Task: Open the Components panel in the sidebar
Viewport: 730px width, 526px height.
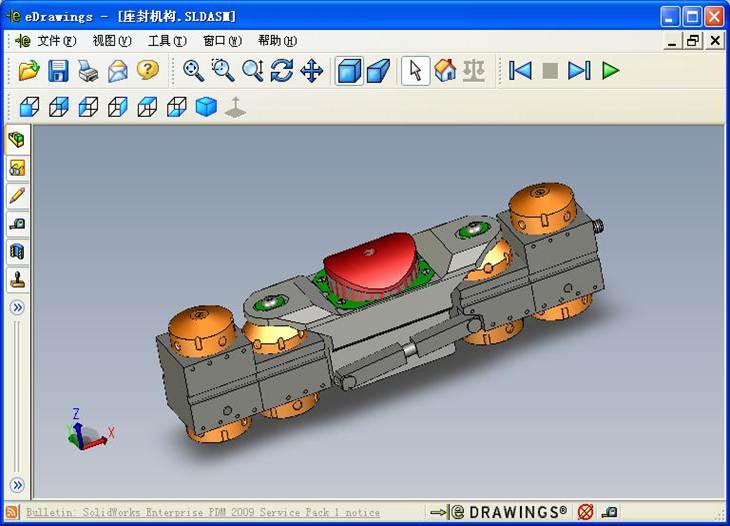Action: click(x=17, y=140)
